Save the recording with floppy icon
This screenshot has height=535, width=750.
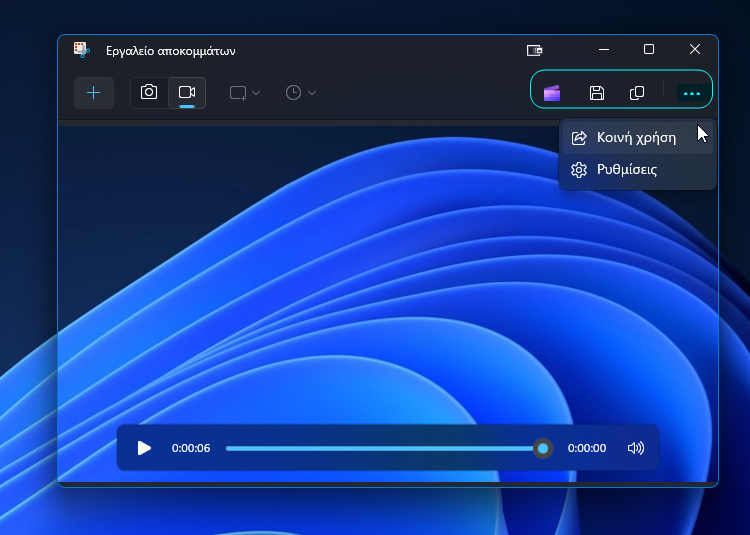tap(596, 93)
